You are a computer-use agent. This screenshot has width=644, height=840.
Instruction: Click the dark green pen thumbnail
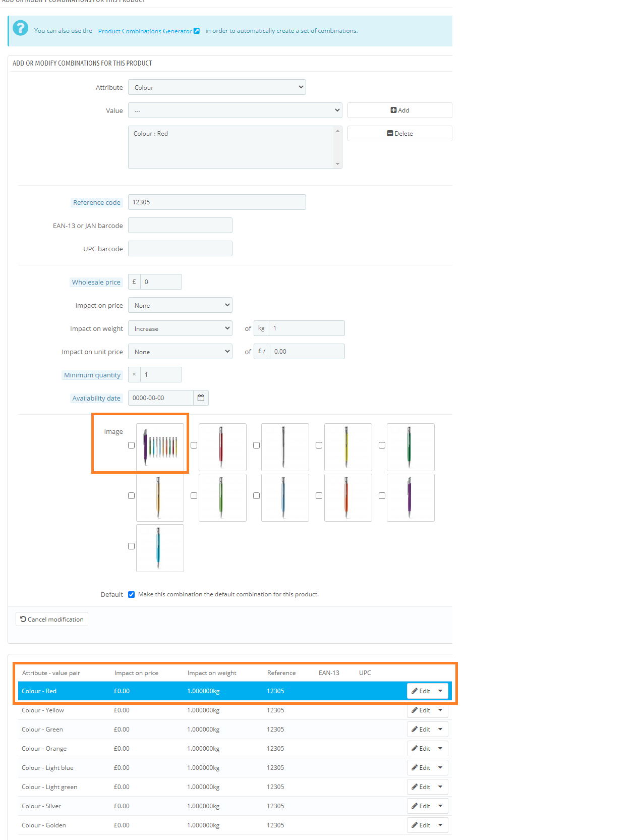click(x=411, y=447)
